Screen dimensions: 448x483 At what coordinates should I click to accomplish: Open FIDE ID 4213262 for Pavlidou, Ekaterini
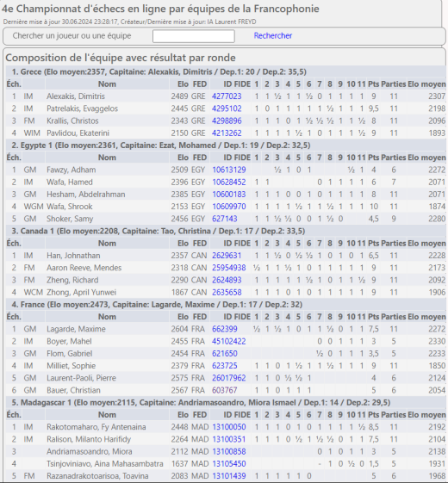point(227,133)
